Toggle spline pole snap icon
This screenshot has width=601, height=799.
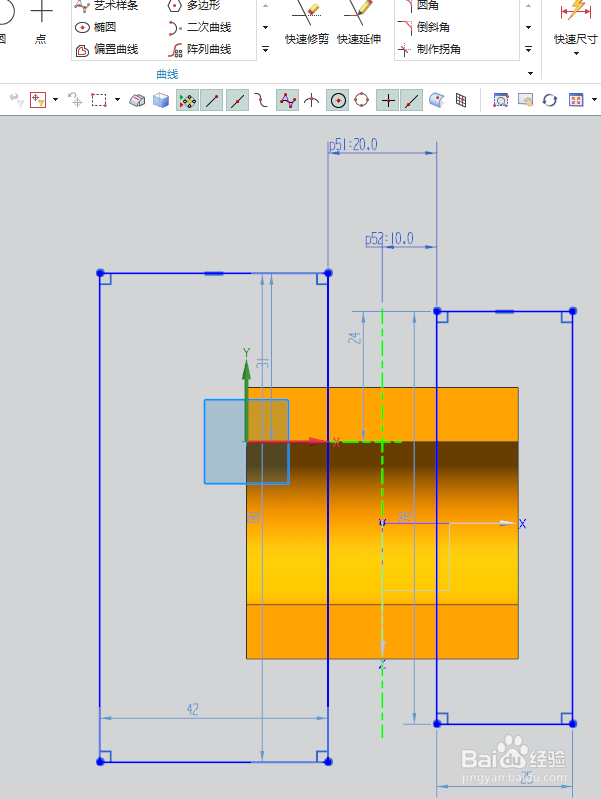(x=287, y=100)
